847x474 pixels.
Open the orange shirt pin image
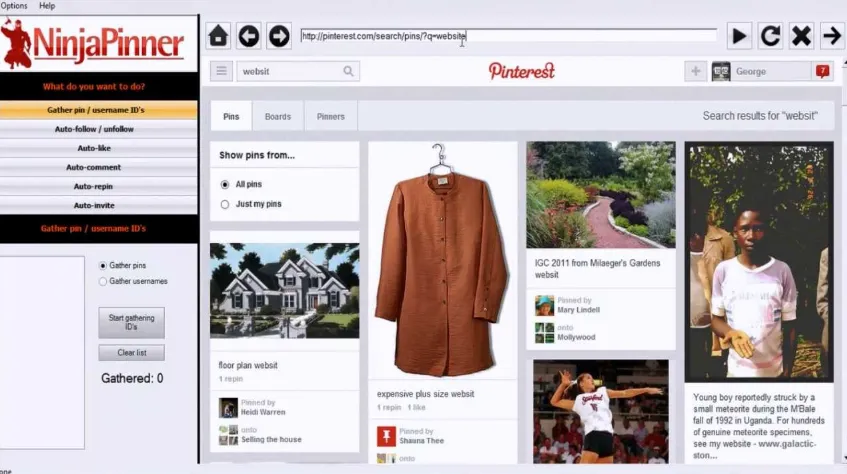[x=442, y=260]
